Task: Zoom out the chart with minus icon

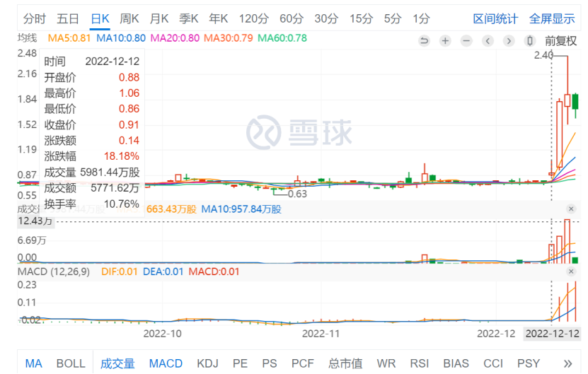Action: (x=466, y=40)
